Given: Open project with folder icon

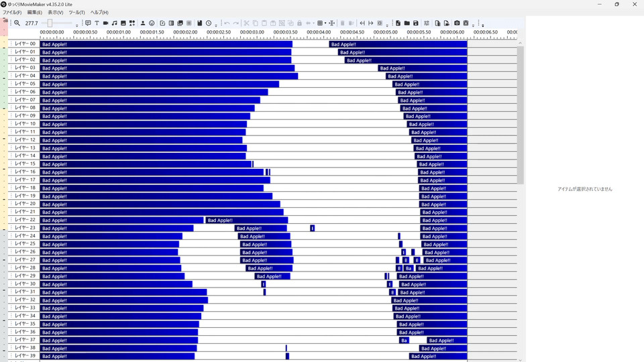Looking at the screenshot, I should coord(407,23).
